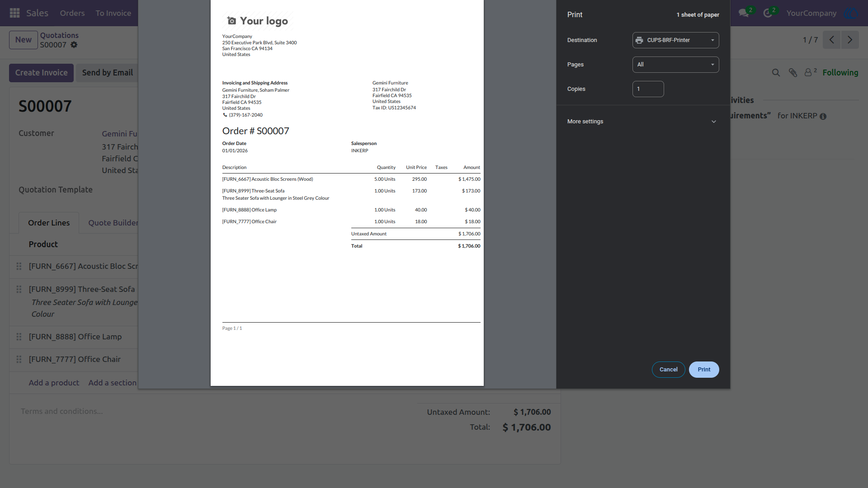
Task: Click the Terms and conditions field
Action: coord(61,411)
